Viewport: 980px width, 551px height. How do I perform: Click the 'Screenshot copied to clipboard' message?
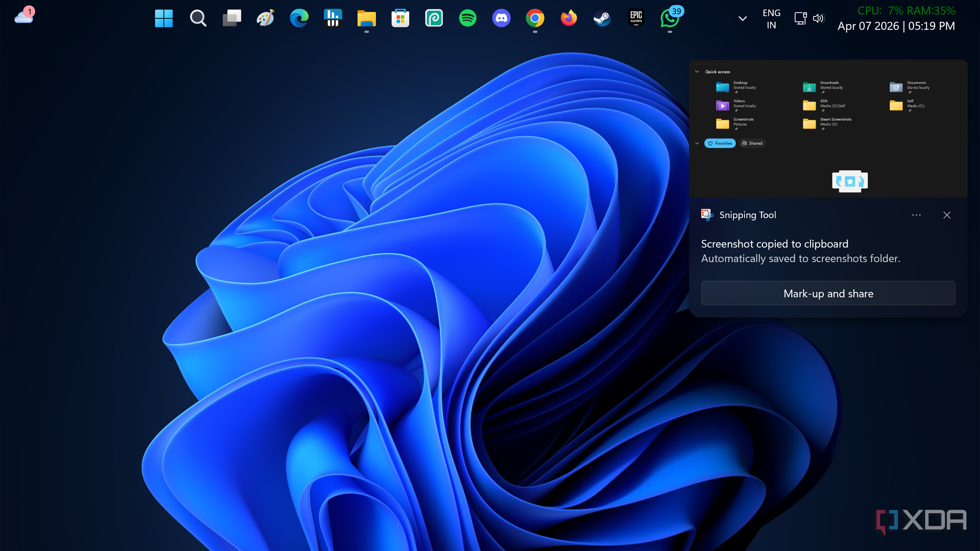pyautogui.click(x=774, y=244)
